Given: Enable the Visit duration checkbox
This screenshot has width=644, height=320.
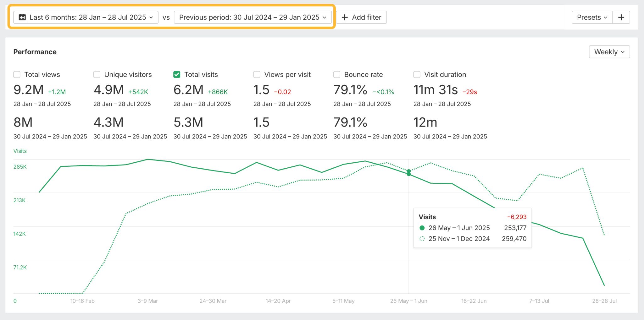Looking at the screenshot, I should (417, 74).
